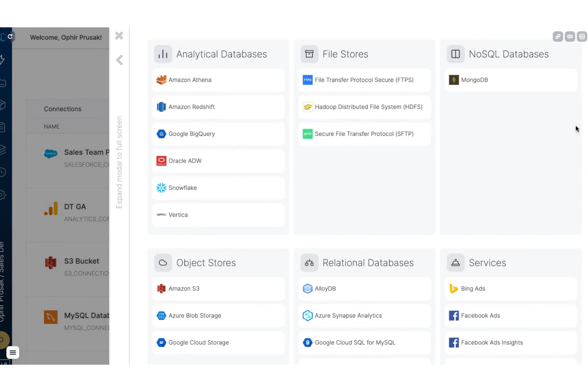Select the MongoDB leaf icon
The height and width of the screenshot is (392, 588).
454,80
